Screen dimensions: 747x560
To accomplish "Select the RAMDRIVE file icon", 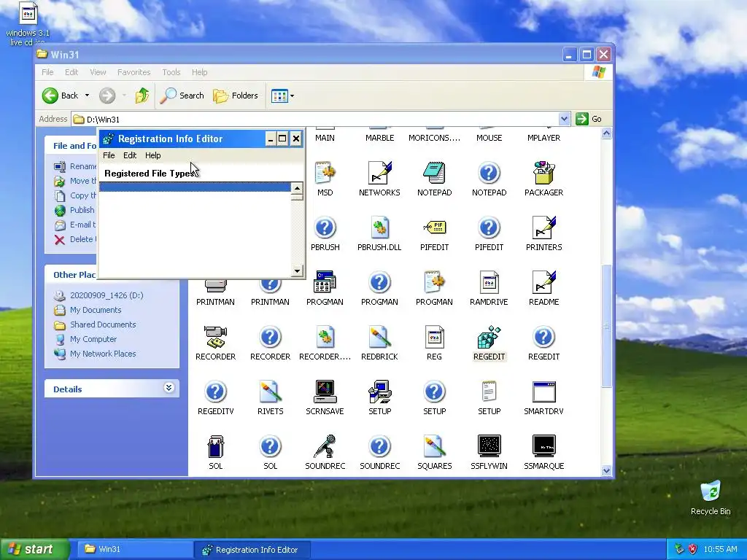I will tap(489, 283).
